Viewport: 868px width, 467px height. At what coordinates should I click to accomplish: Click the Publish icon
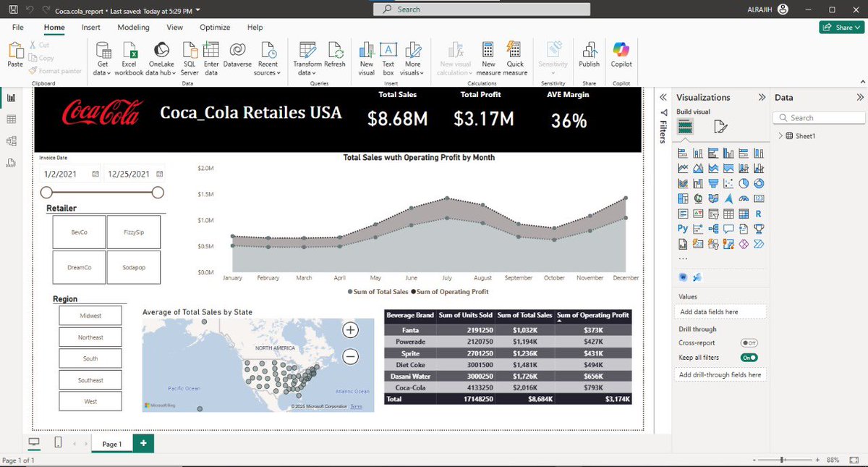pos(589,50)
